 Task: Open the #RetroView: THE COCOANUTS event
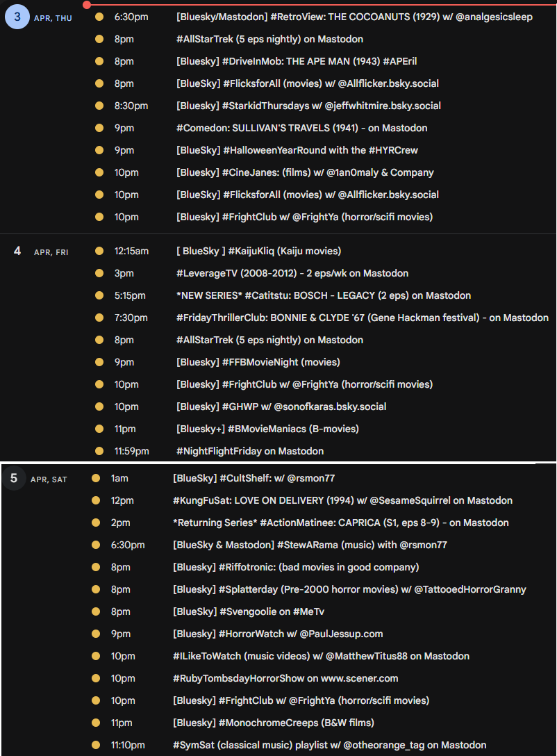(354, 17)
